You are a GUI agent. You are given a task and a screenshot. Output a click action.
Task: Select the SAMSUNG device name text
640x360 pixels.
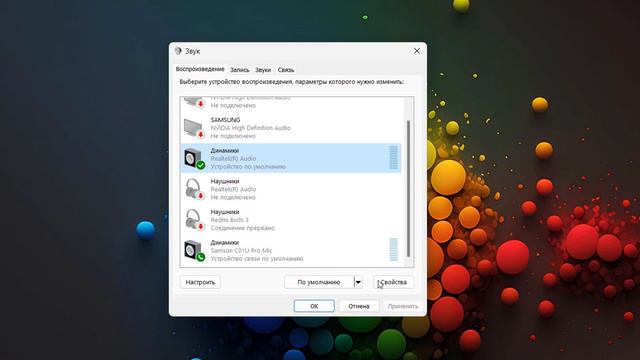coord(225,120)
